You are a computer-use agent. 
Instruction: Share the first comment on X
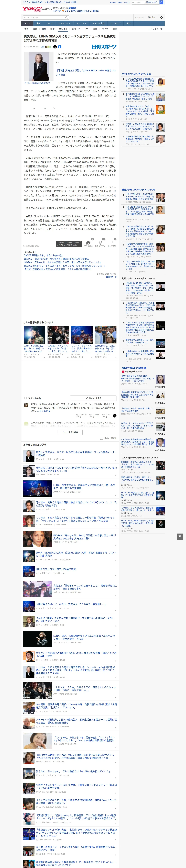coord(115,416)
